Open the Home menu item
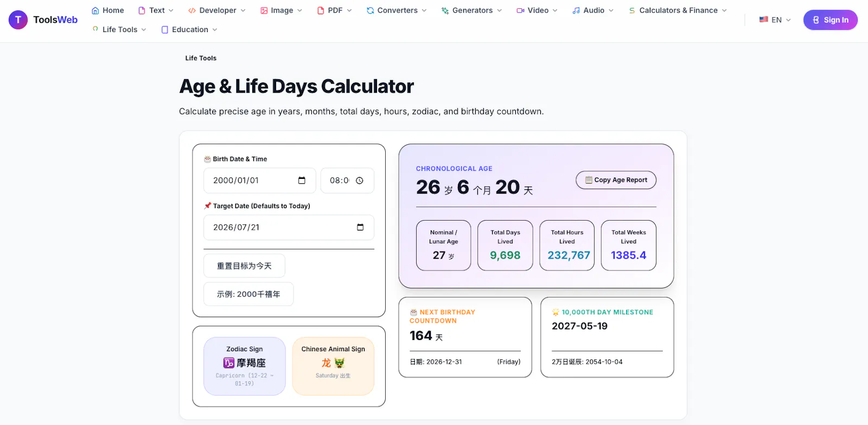This screenshot has width=868, height=425. click(108, 10)
